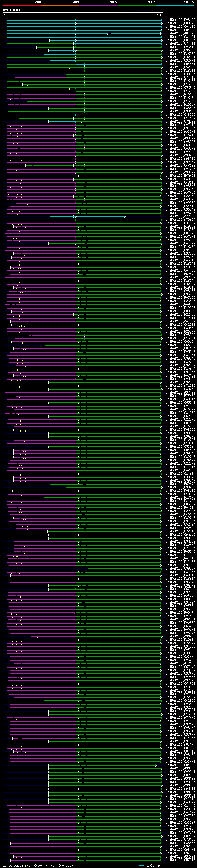Select the UniRef100_Q5VBK0 label
The image size is (197, 868).
tap(180, 67)
